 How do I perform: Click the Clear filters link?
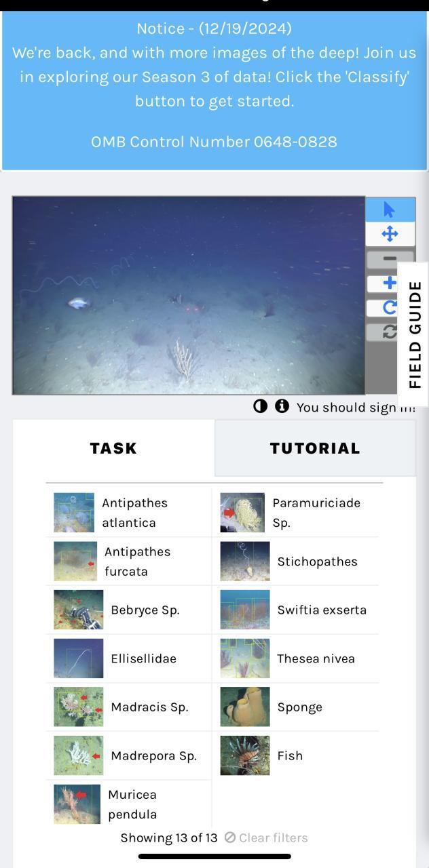click(266, 837)
